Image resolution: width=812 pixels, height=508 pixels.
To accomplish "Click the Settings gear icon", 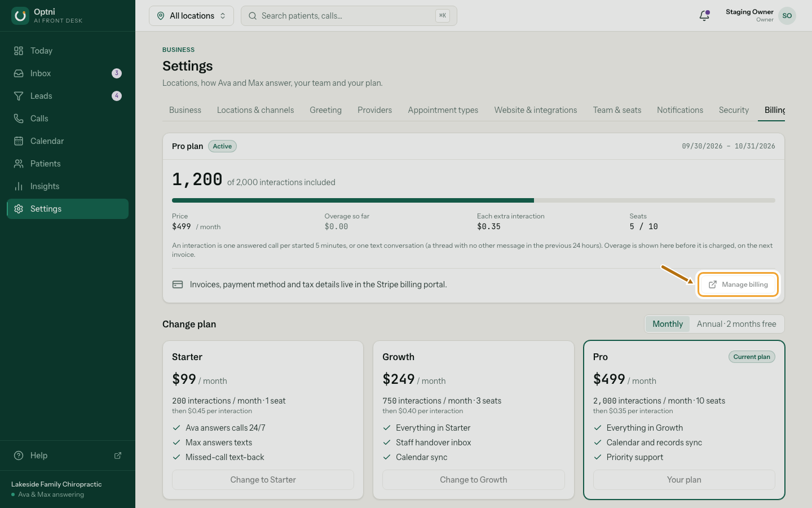I will click(x=19, y=209).
